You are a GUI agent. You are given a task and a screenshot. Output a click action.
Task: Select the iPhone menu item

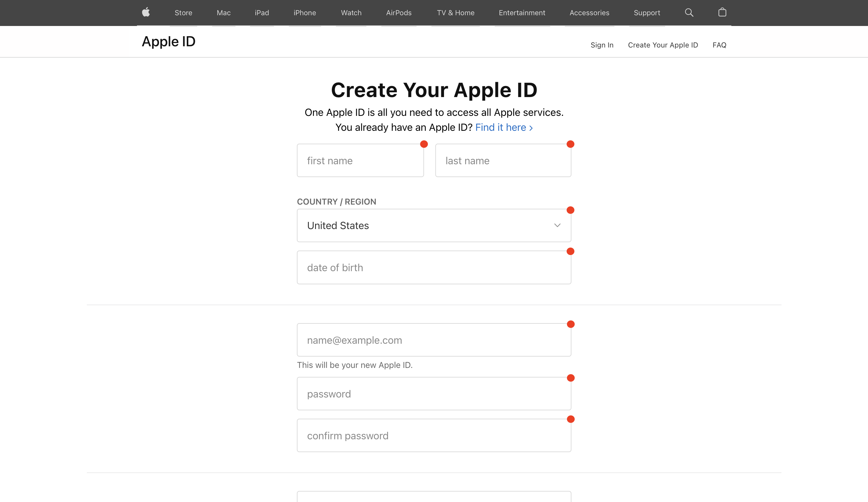click(304, 13)
